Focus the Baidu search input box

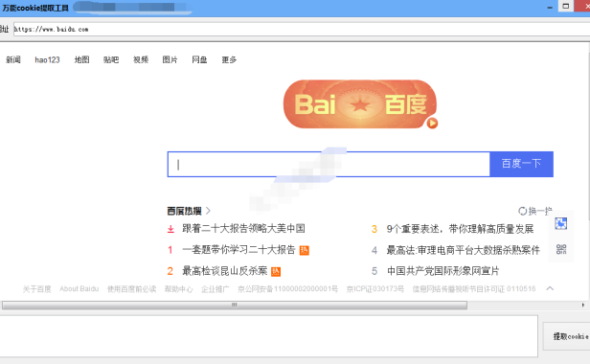(329, 164)
